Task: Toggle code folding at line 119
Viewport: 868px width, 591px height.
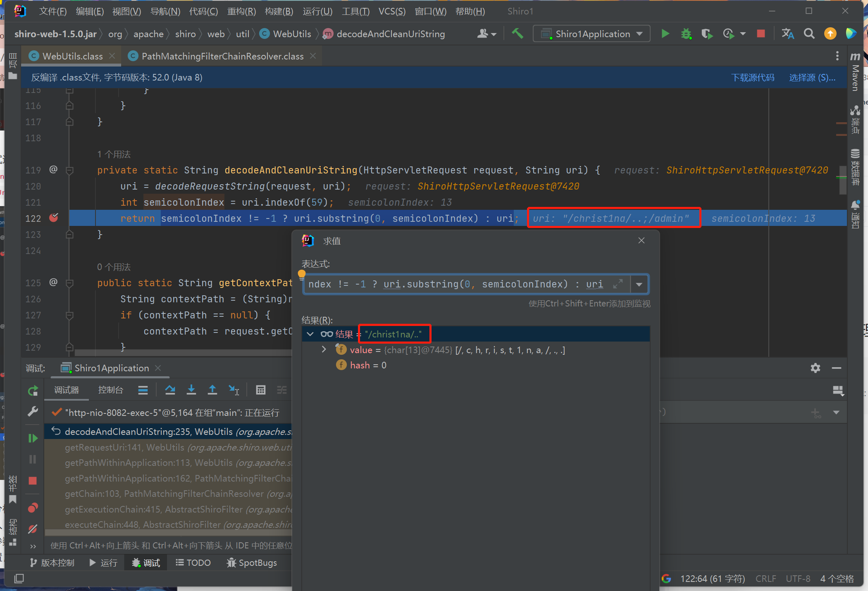Action: click(x=70, y=170)
